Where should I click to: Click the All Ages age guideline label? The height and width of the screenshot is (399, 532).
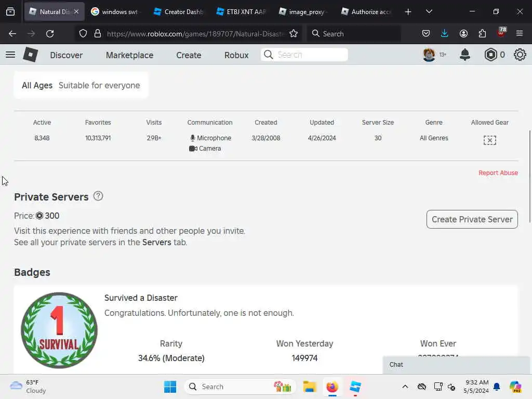tap(37, 86)
